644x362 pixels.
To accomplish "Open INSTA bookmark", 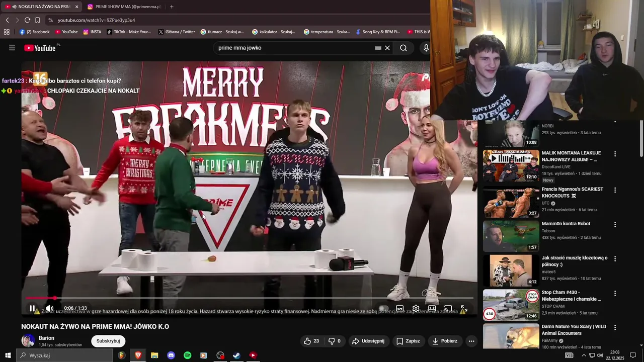I will coord(92,32).
